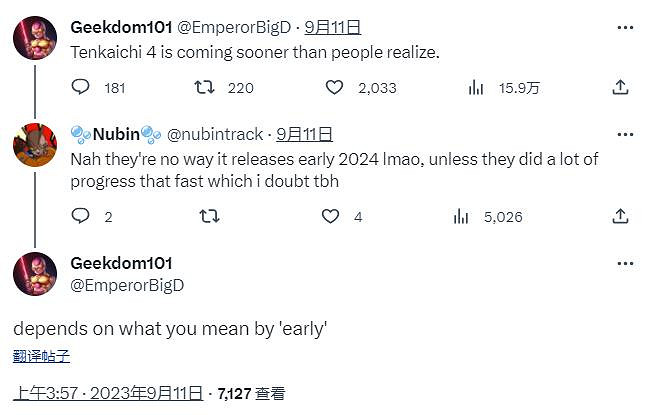Screen dimensions: 647x415
Task: Open more options on Nubin's tweet
Action: [x=625, y=134]
